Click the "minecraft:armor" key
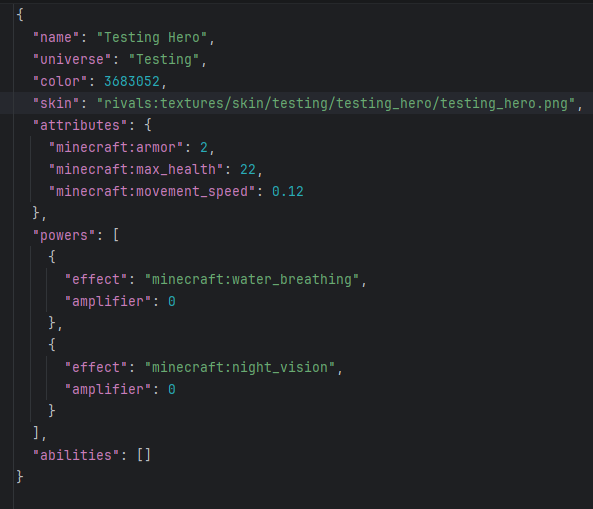This screenshot has width=593, height=509. (x=116, y=147)
